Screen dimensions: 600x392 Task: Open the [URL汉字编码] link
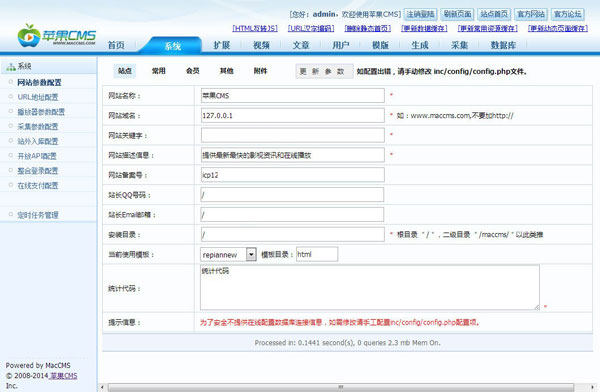pyautogui.click(x=311, y=28)
